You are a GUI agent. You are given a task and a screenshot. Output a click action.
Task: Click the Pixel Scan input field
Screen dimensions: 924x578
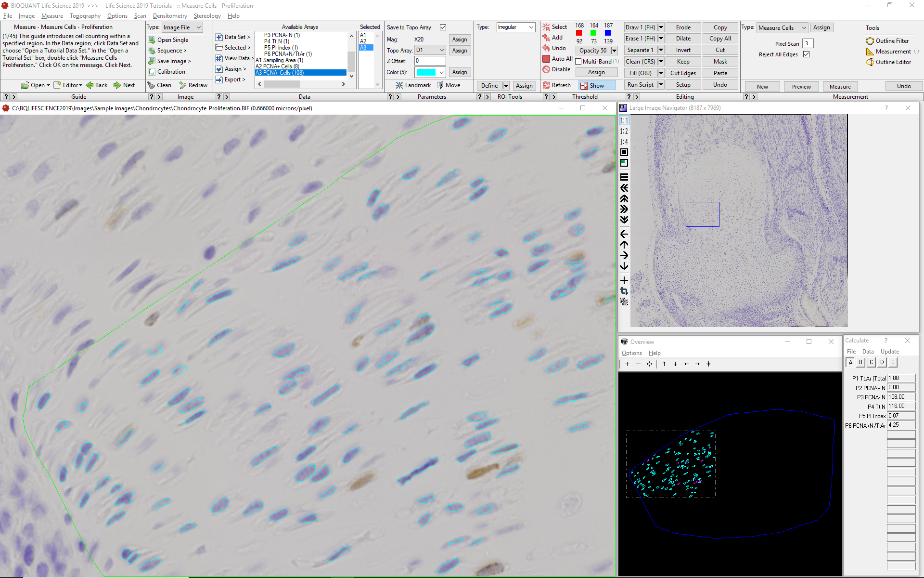coord(808,44)
